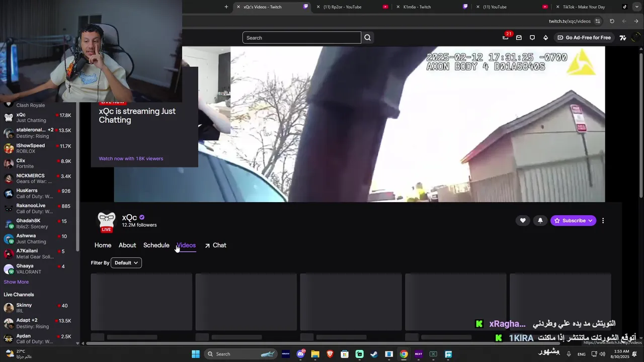This screenshot has height=362, width=644.
Task: Toggle xQc notification bell
Action: tap(540, 220)
